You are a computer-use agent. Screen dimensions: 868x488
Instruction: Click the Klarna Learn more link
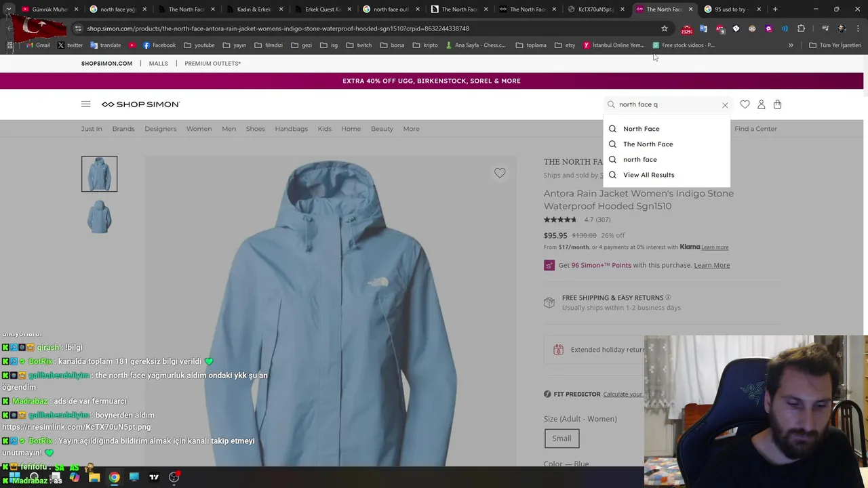(715, 247)
